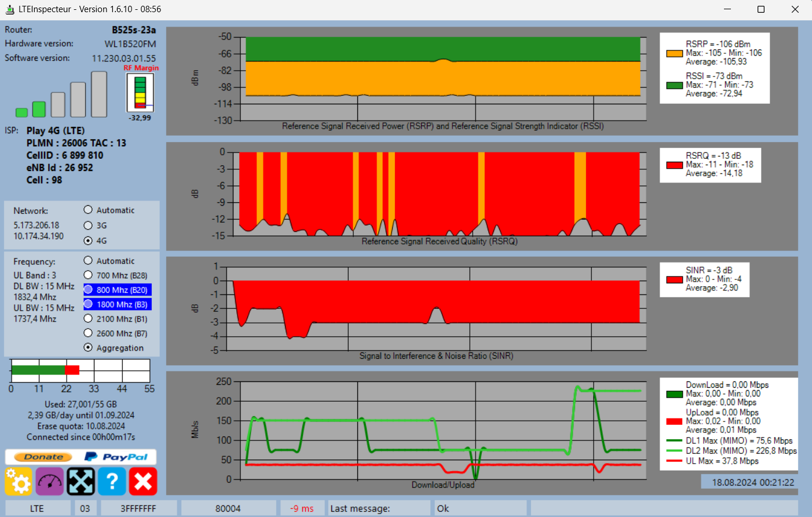Viewport: 812px width, 517px height.
Task: Click the orange RSRP legend swatch
Action: pos(674,53)
